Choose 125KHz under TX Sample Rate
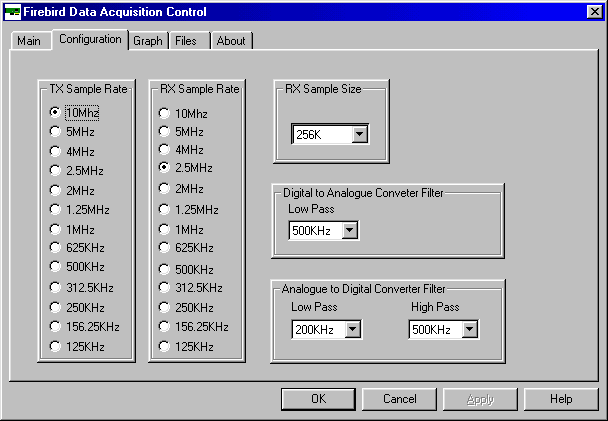 pos(55,346)
